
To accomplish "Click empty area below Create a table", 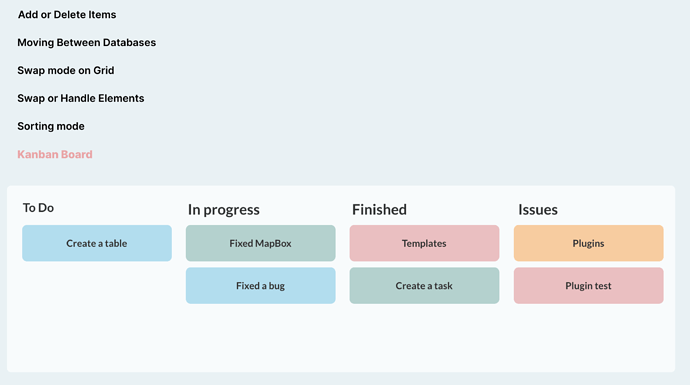I will click(x=97, y=312).
